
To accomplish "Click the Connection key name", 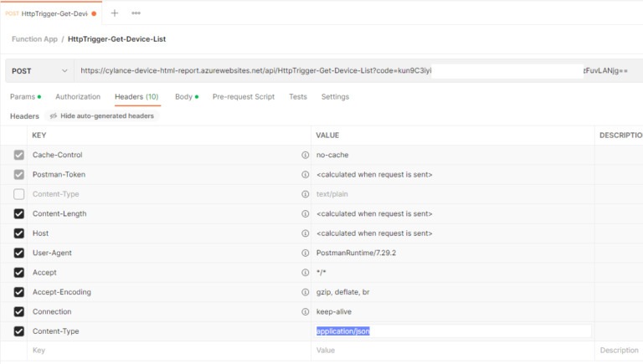I will click(x=52, y=312).
